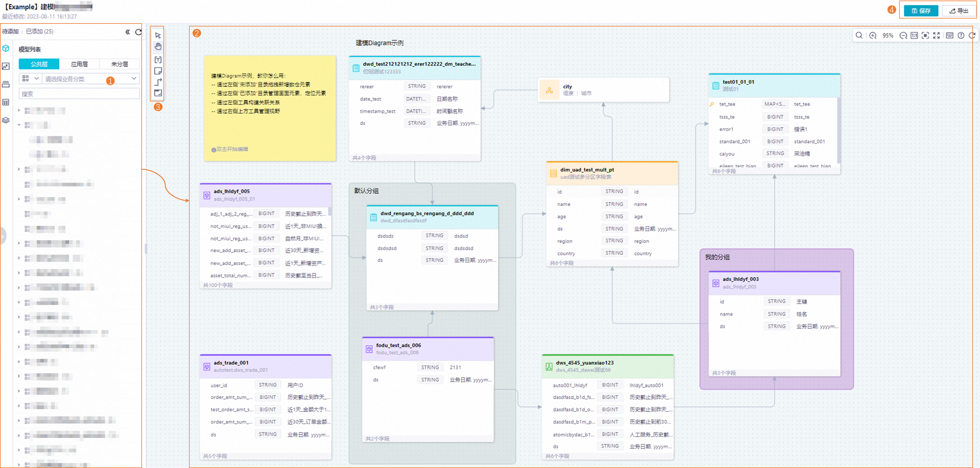This screenshot has width=980, height=468.
Task: Select the 应用层 layer tab
Action: [79, 64]
